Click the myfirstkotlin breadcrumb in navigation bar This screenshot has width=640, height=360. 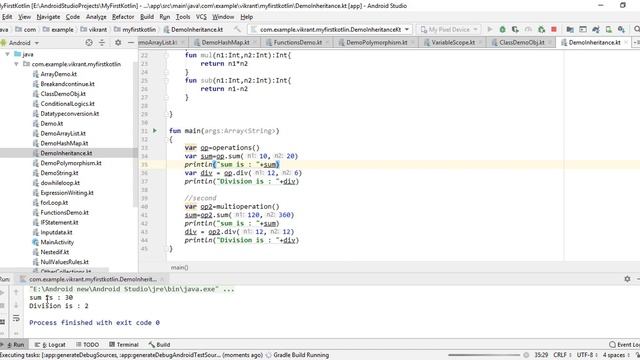click(139, 29)
